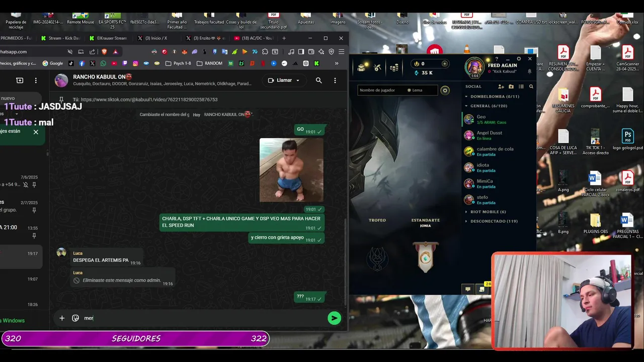Screen dimensions: 644x362
Task: Open a new browser tab
Action: pos(284,38)
